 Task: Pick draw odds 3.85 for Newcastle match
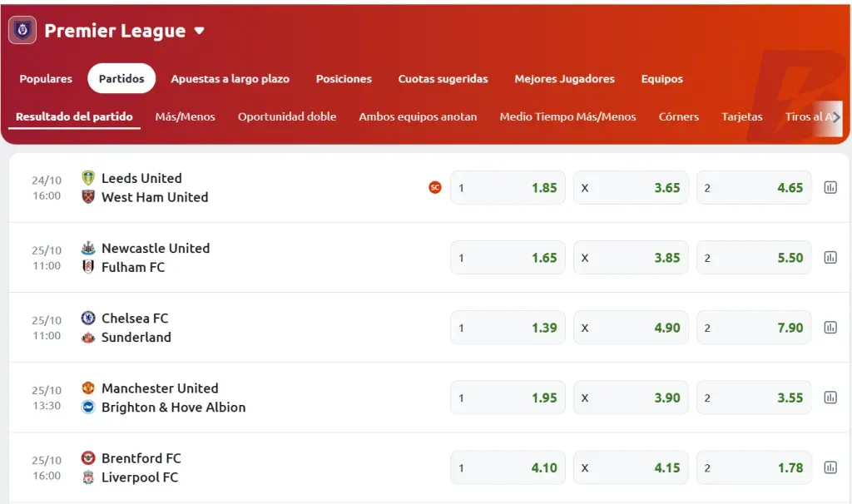click(x=631, y=258)
